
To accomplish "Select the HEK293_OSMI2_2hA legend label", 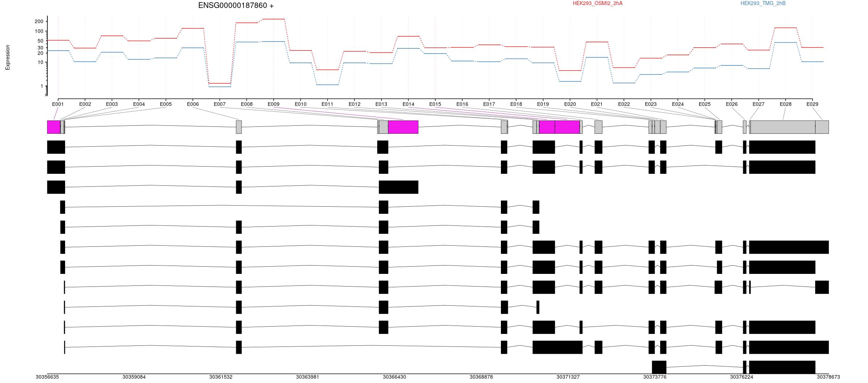I will pyautogui.click(x=597, y=3).
